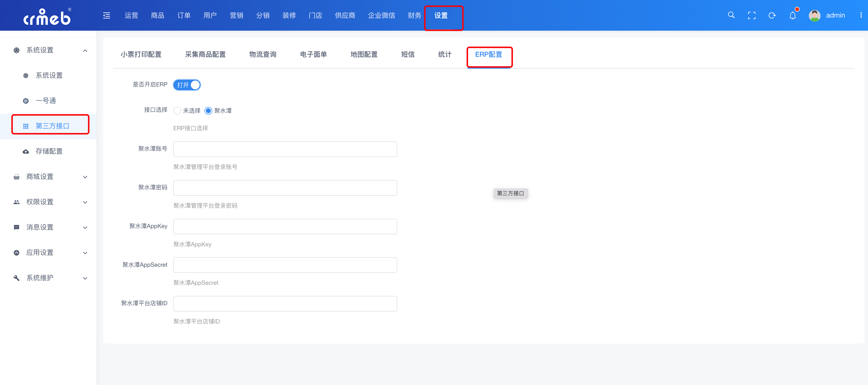Open the vertical three-dot more menu
This screenshot has width=868, height=385.
coord(861,15)
